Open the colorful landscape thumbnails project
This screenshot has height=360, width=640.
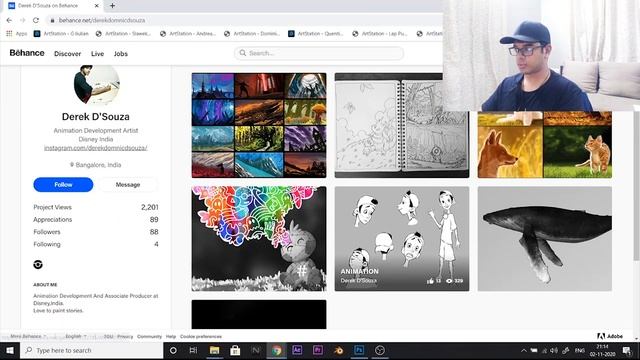(259, 125)
